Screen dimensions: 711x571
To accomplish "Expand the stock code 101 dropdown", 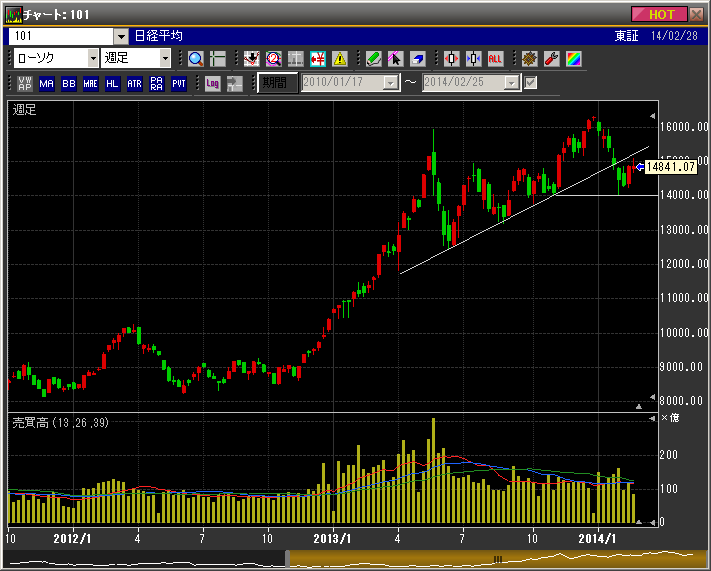I will pos(121,35).
